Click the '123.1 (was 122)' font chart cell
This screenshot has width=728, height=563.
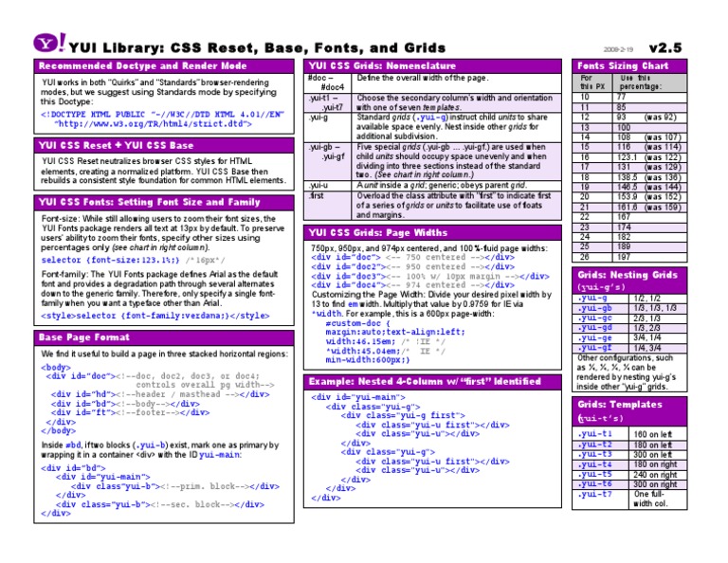648,157
